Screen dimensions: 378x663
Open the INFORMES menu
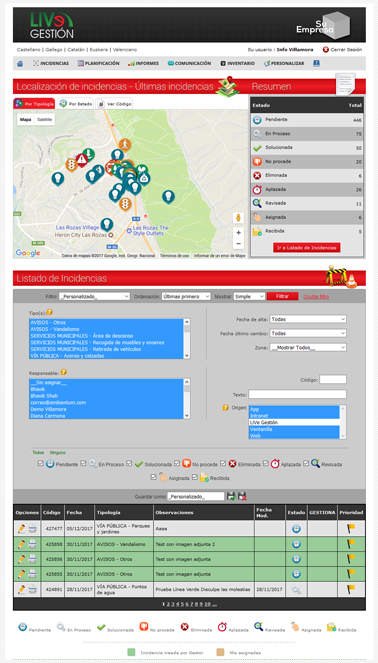coord(143,63)
